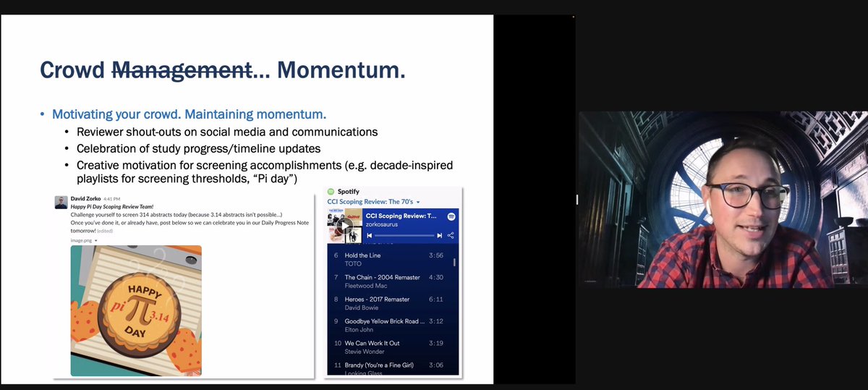
Task: Click the 'Reviewer shout-outs on social media' bullet
Action: point(227,132)
